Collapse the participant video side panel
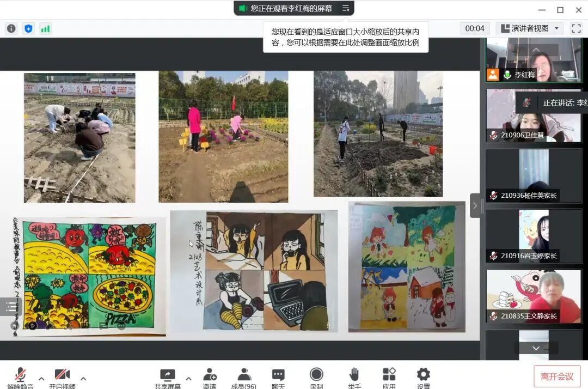 pos(475,205)
